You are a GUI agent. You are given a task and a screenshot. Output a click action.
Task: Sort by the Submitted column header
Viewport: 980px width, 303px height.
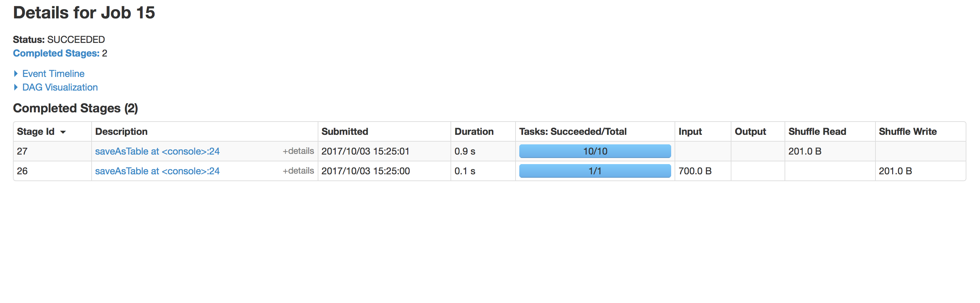point(345,131)
